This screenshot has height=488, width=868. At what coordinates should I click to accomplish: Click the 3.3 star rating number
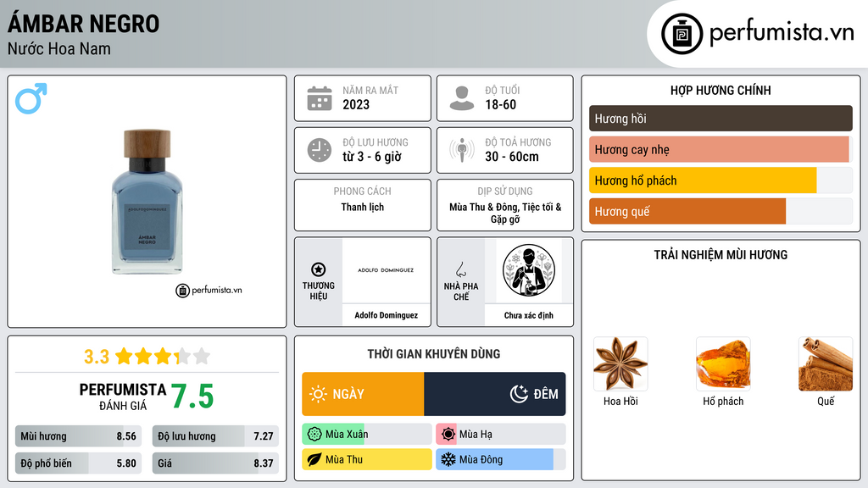(97, 357)
